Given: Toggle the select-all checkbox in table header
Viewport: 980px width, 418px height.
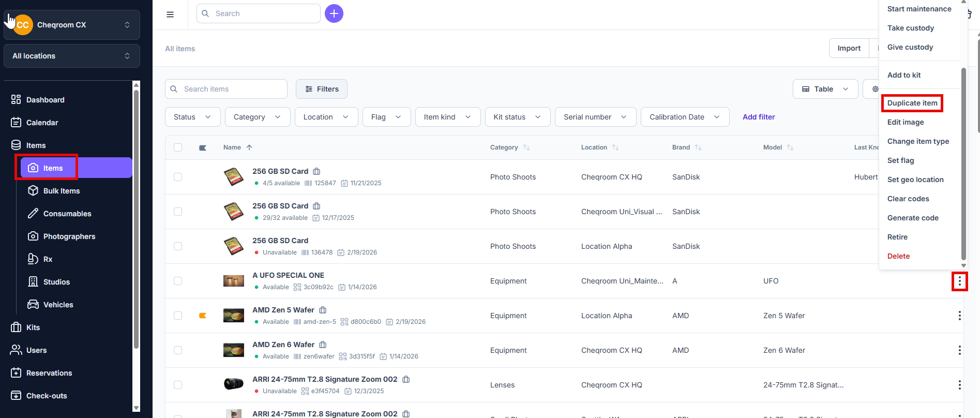Looking at the screenshot, I should click(178, 147).
